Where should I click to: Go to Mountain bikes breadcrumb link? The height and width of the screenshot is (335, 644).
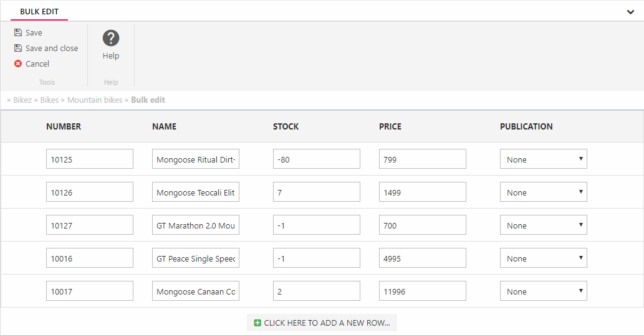(95, 100)
